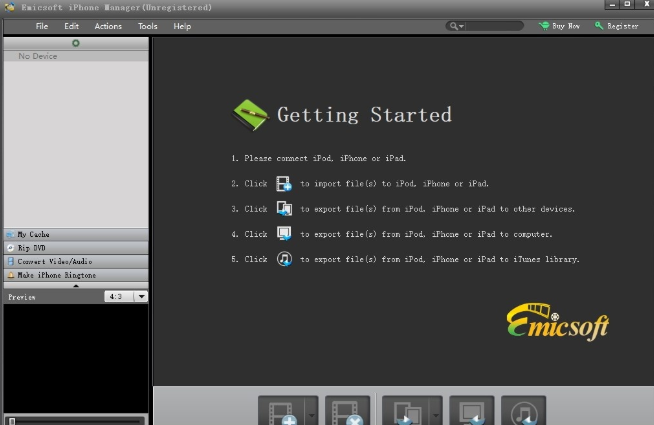This screenshot has width=654, height=425.
Task: Click the green refresh device icon
Action: (76, 43)
